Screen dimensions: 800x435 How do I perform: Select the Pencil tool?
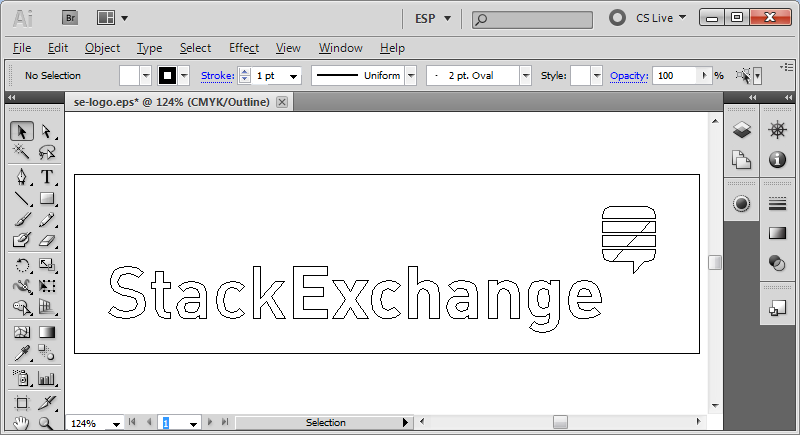pyautogui.click(x=46, y=219)
